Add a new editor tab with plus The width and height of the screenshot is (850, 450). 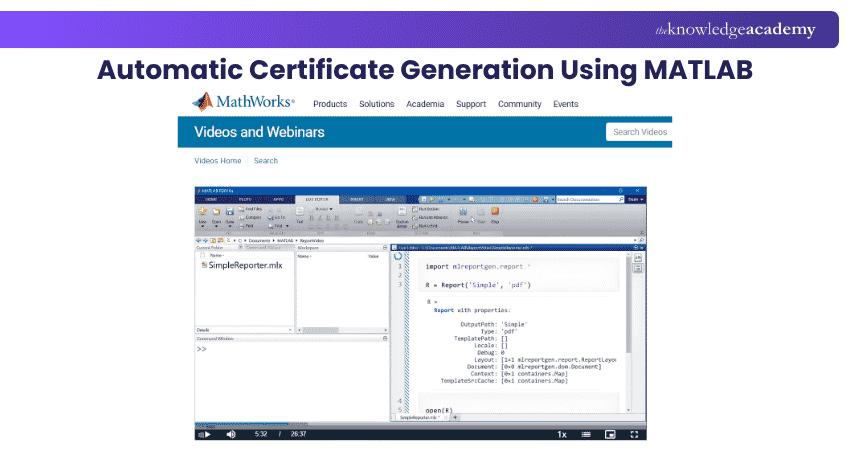click(455, 418)
